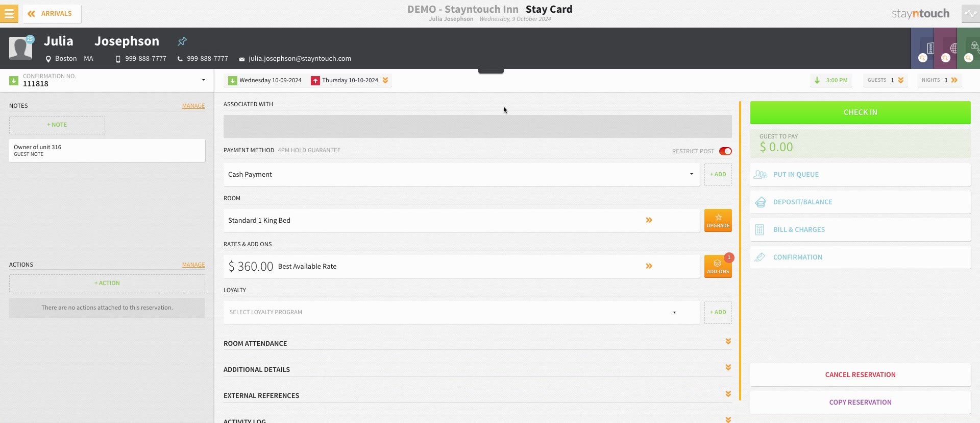Click the pin icon beside Josephson
Viewport: 980px width, 423px height.
click(x=182, y=41)
